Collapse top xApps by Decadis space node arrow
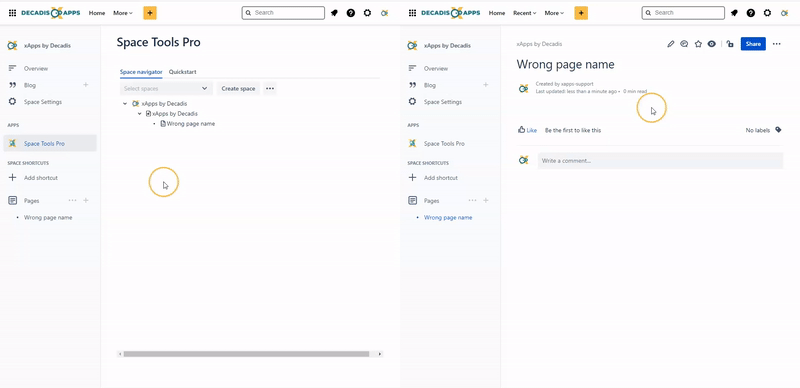 click(x=125, y=104)
